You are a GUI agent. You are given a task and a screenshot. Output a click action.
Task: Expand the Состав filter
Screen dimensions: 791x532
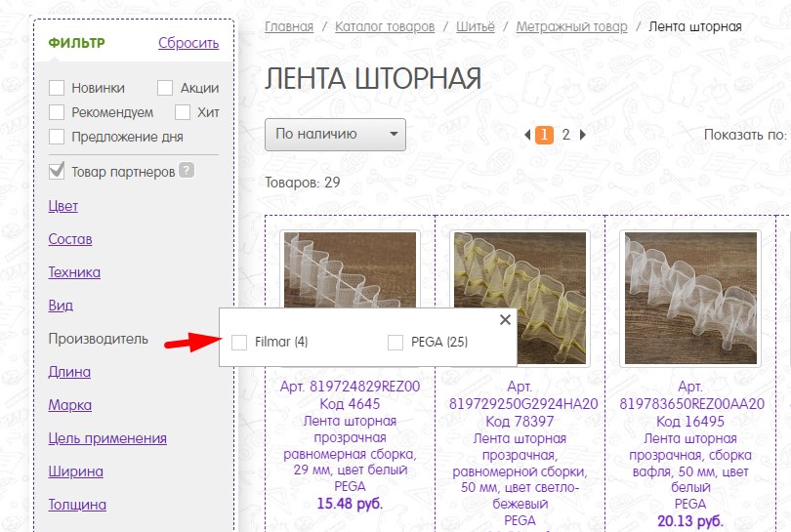tap(70, 239)
